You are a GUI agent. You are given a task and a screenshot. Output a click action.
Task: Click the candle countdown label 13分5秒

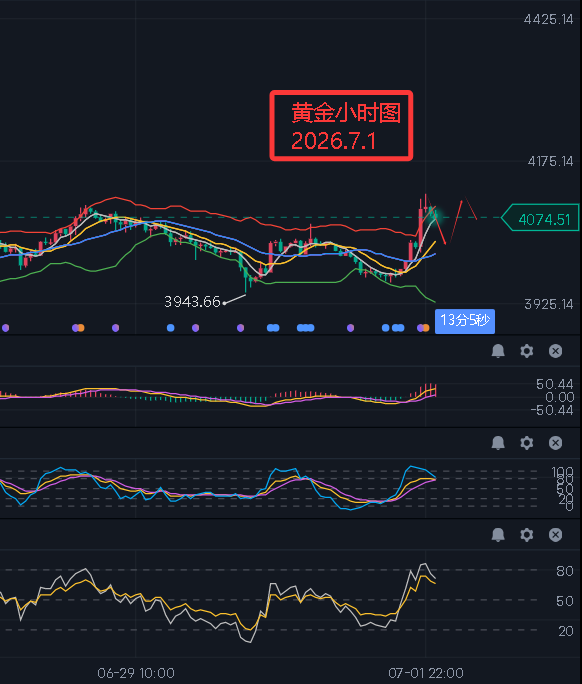465,321
